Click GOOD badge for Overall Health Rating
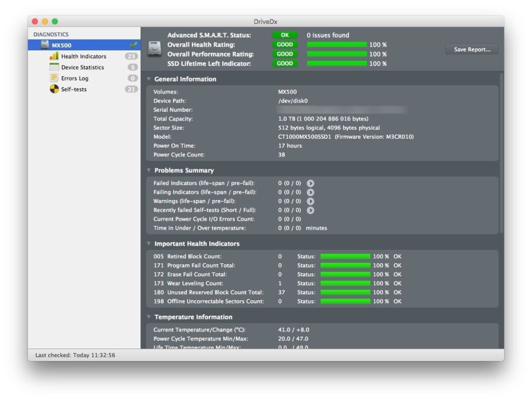Viewport: 532px width, 401px height. (x=285, y=45)
